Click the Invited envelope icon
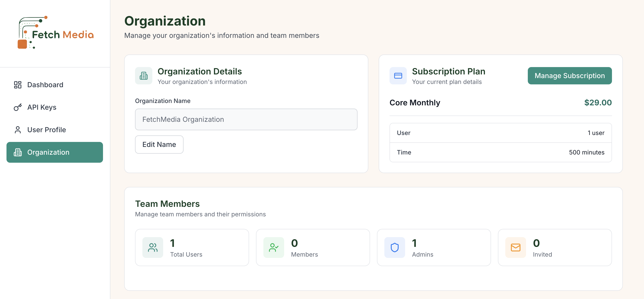This screenshot has height=299, width=644. (515, 248)
